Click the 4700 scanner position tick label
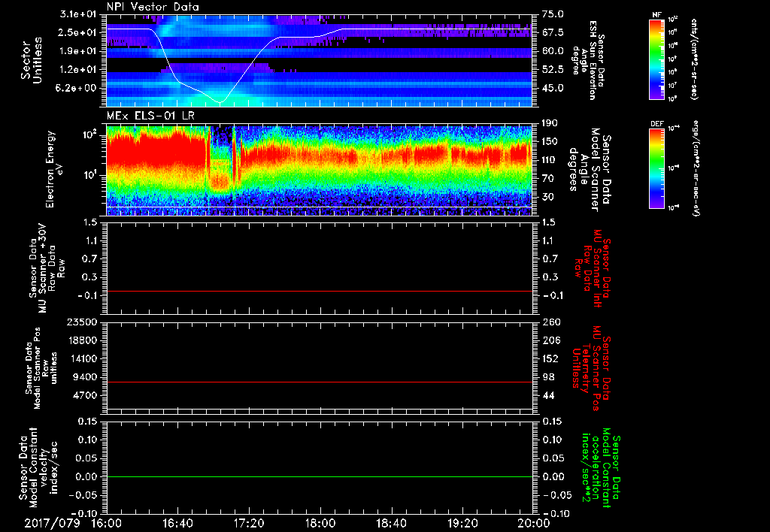This screenshot has height=532, width=770. [x=84, y=395]
